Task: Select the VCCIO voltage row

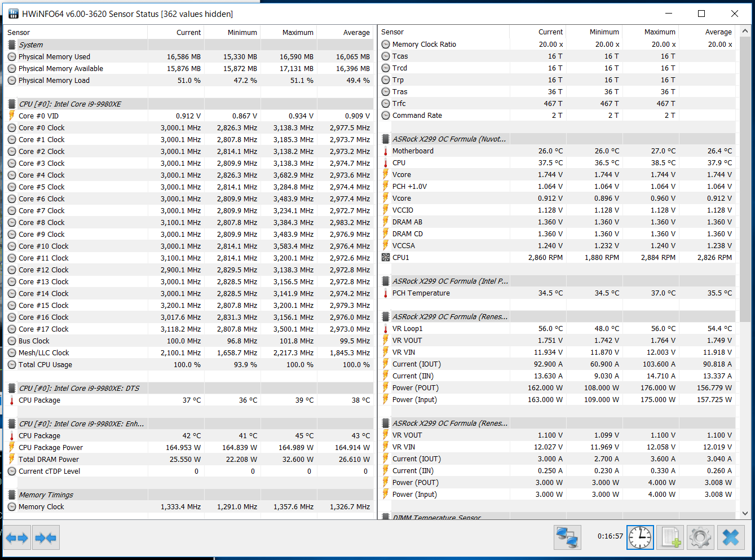Action: (x=557, y=210)
